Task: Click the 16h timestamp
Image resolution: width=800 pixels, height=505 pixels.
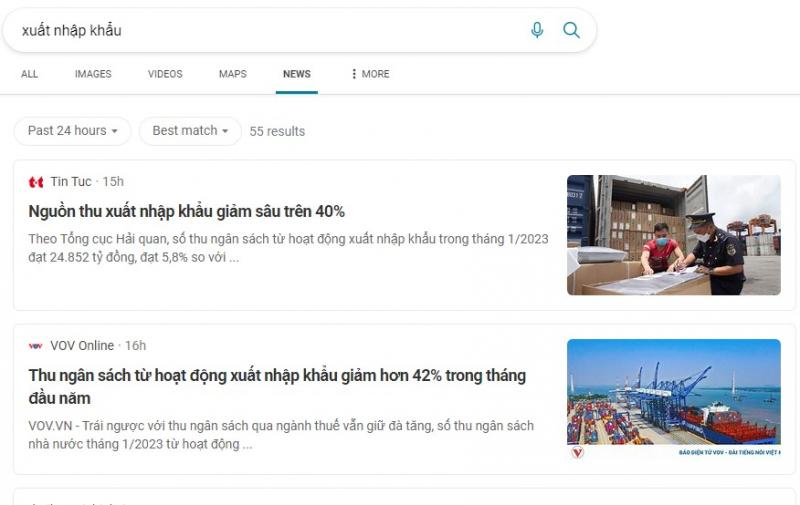Action: (x=136, y=346)
